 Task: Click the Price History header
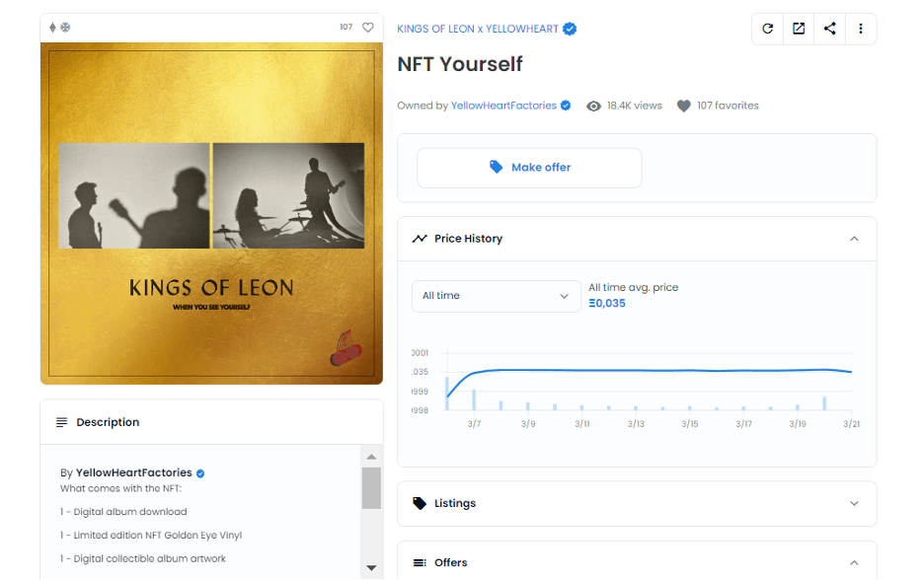pyautogui.click(x=637, y=239)
